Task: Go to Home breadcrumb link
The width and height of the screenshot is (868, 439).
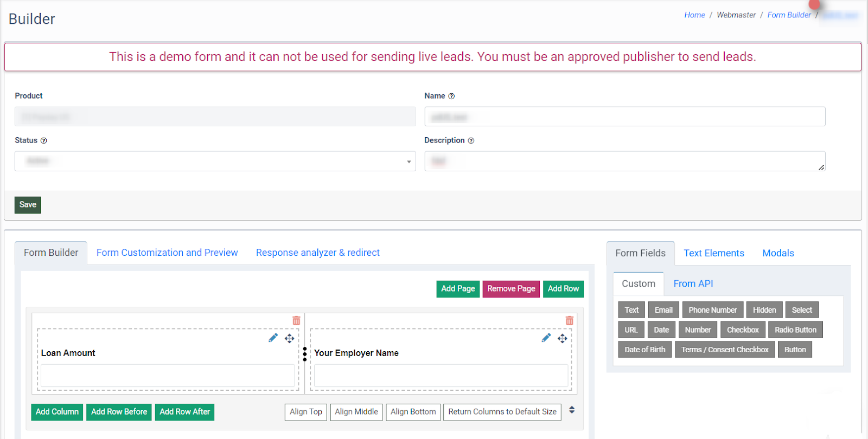Action: coord(694,15)
